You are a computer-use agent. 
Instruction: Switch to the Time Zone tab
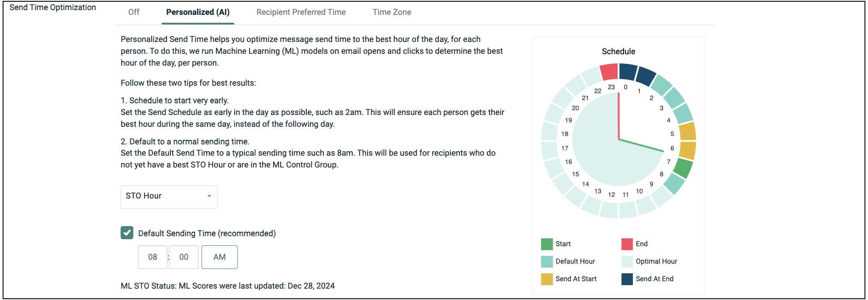[392, 12]
